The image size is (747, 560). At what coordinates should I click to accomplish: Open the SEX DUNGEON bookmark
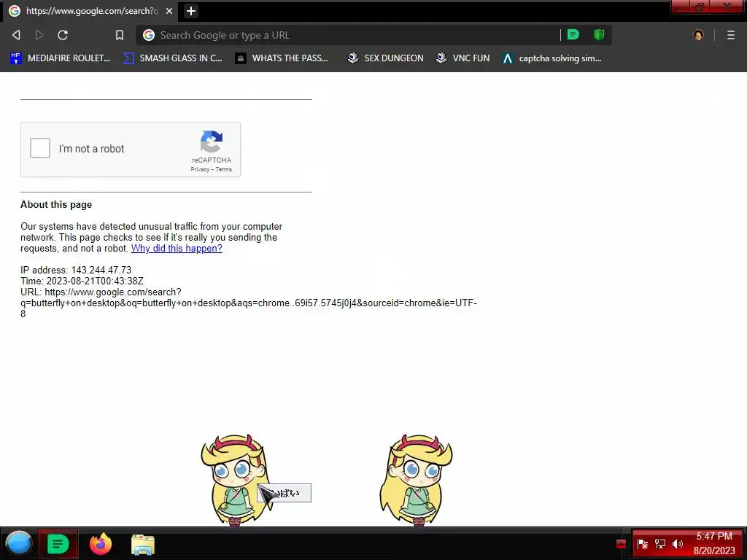(x=385, y=58)
